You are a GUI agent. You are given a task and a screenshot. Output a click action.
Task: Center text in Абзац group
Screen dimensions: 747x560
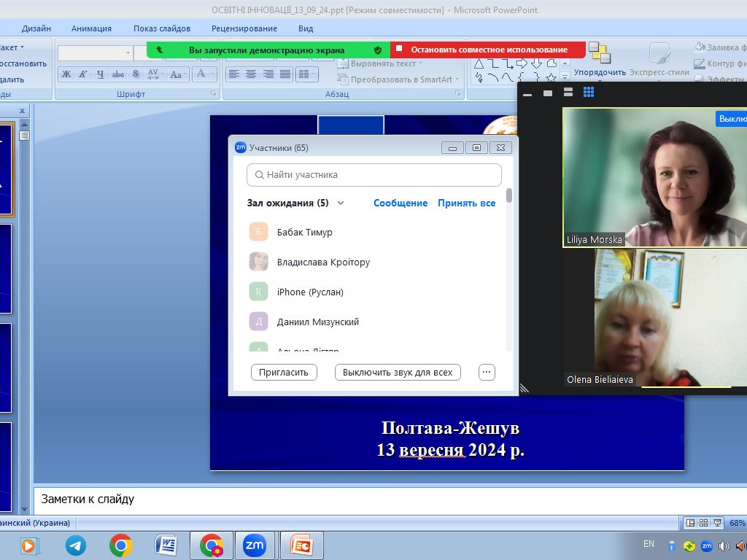[251, 74]
